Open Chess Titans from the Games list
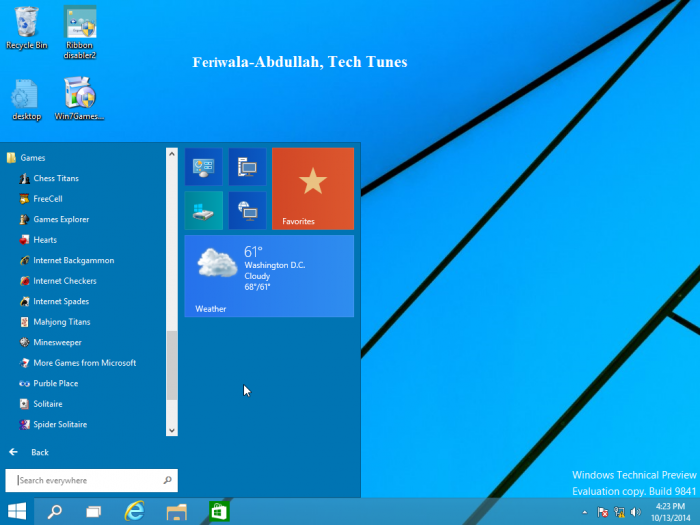The height and width of the screenshot is (525, 700). (55, 178)
